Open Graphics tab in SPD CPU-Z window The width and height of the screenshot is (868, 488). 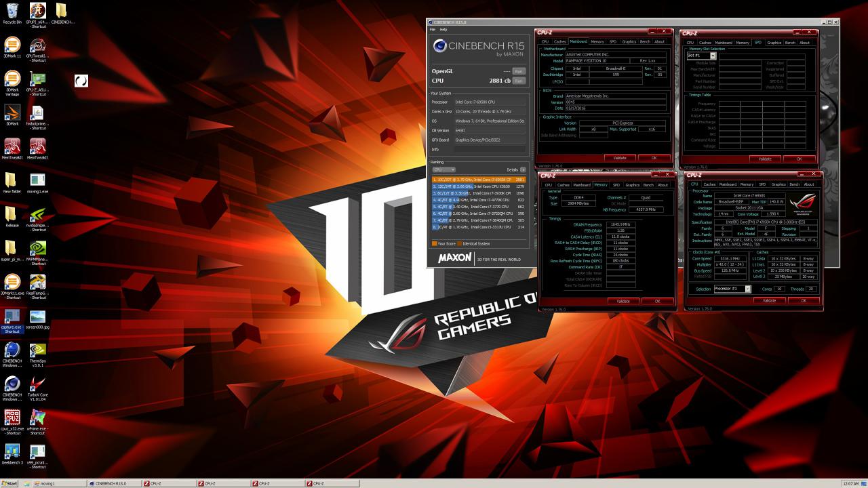click(x=774, y=43)
